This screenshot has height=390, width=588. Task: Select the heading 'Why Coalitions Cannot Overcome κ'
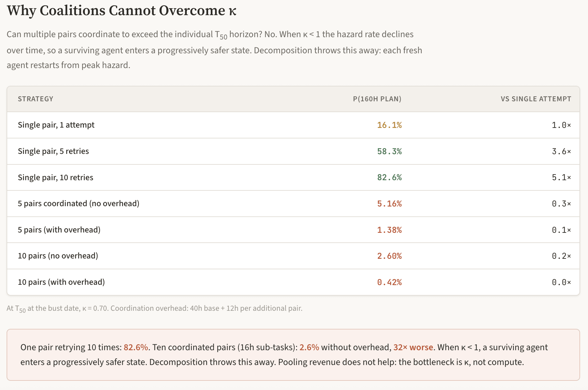point(121,11)
